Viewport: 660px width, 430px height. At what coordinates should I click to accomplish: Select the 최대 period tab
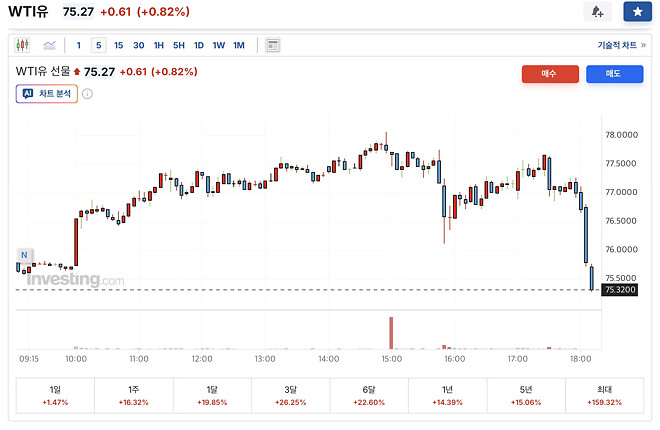click(604, 395)
